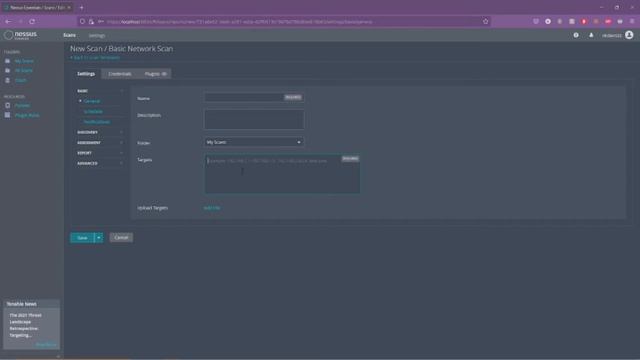The height and width of the screenshot is (360, 640).
Task: Open the notifications bell icon
Action: (591, 36)
